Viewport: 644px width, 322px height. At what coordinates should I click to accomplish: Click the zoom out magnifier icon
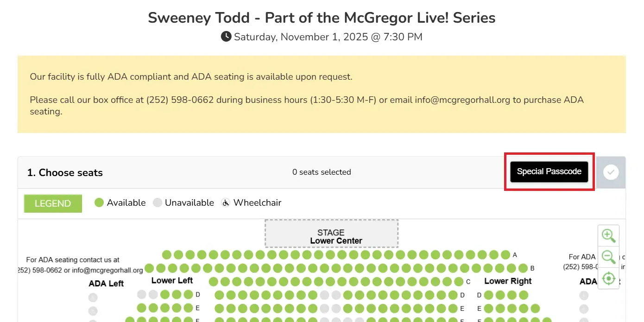608,257
